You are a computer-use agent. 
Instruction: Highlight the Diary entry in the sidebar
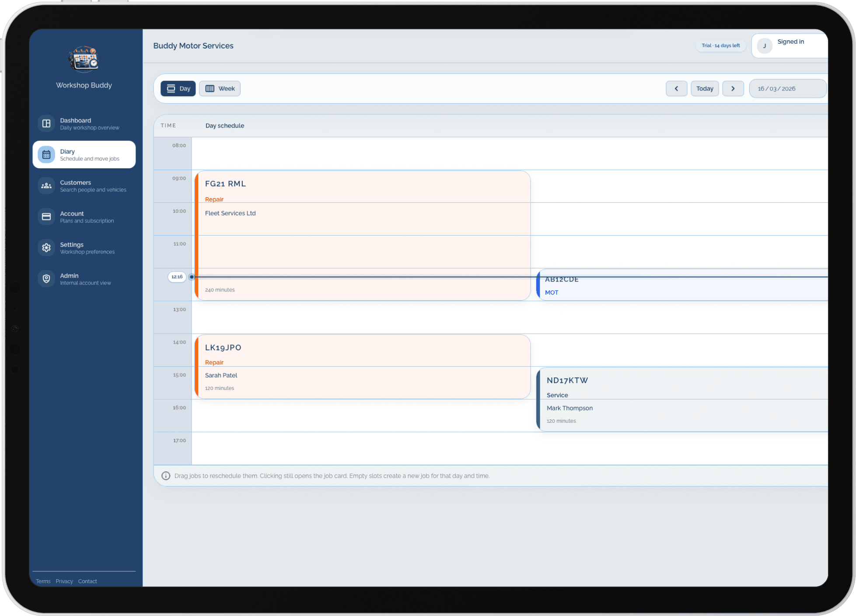tap(84, 154)
